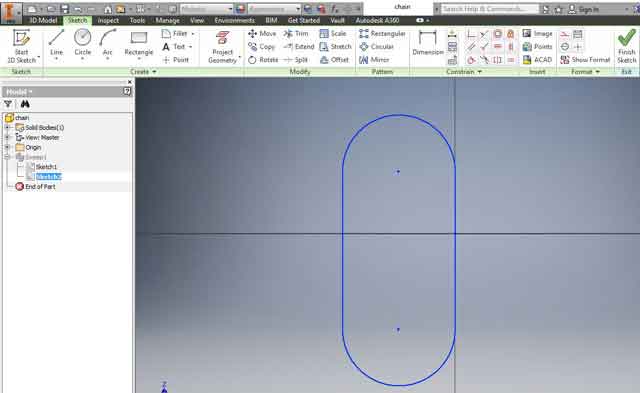640x393 pixels.
Task: Open the Text dropdown arrow
Action: point(190,47)
